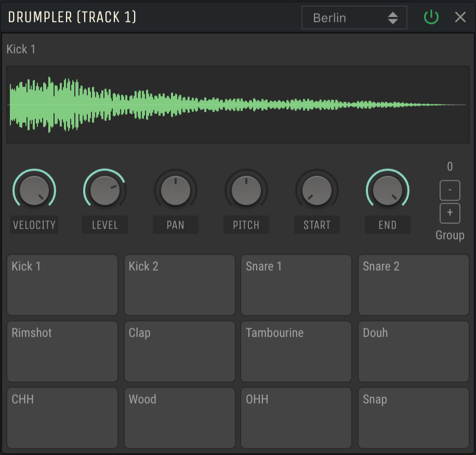The image size is (476, 455).
Task: Hit the Clap pad
Action: (179, 351)
